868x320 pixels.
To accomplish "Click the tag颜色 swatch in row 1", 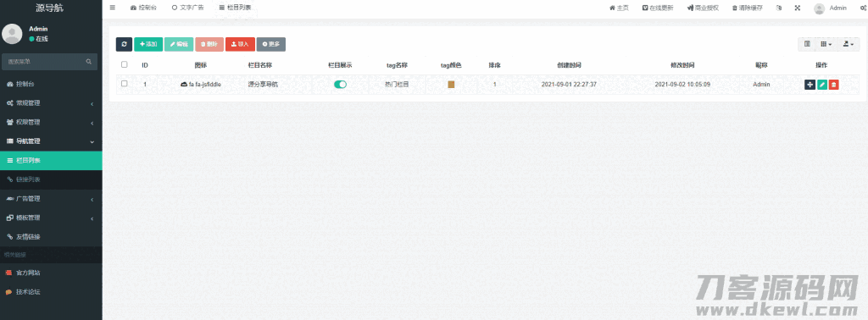I will [451, 85].
